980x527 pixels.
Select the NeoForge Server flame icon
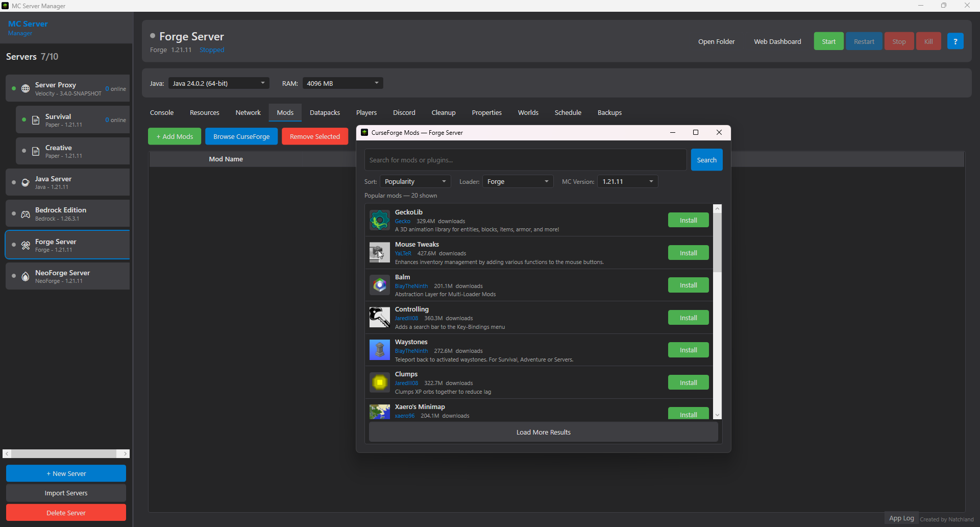26,276
